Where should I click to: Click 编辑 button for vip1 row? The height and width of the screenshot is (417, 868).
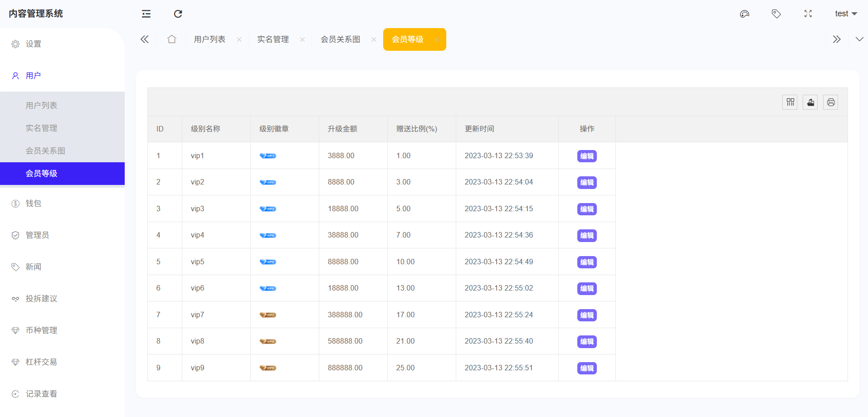586,156
